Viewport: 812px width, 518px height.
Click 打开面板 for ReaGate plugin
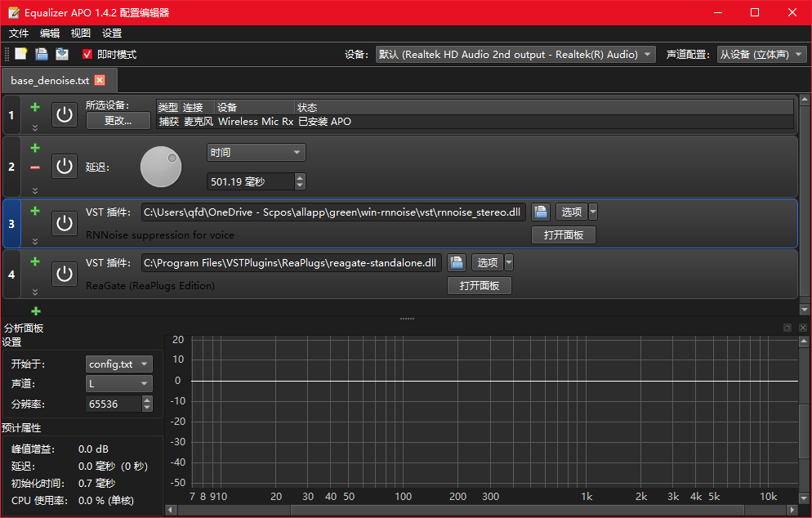[480, 286]
